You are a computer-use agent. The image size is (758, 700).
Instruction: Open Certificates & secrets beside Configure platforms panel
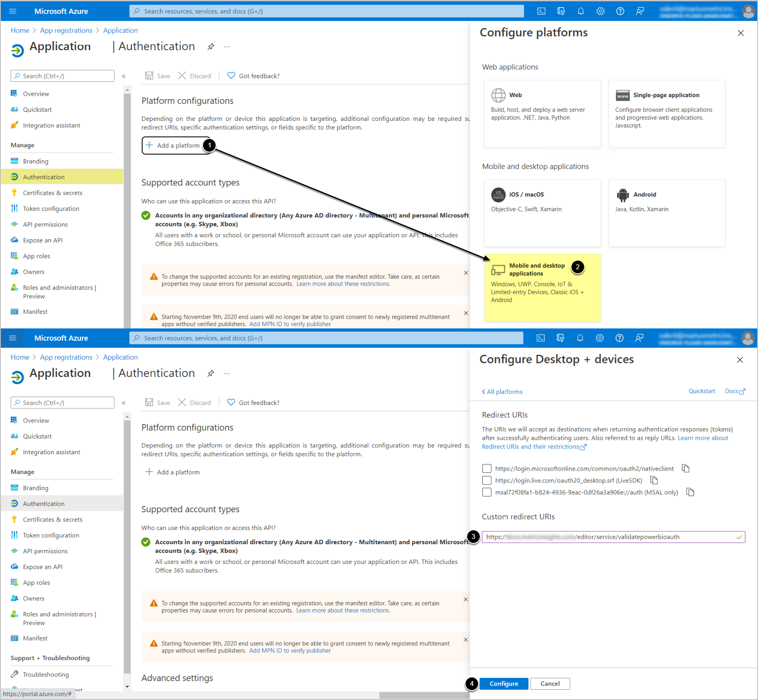53,193
